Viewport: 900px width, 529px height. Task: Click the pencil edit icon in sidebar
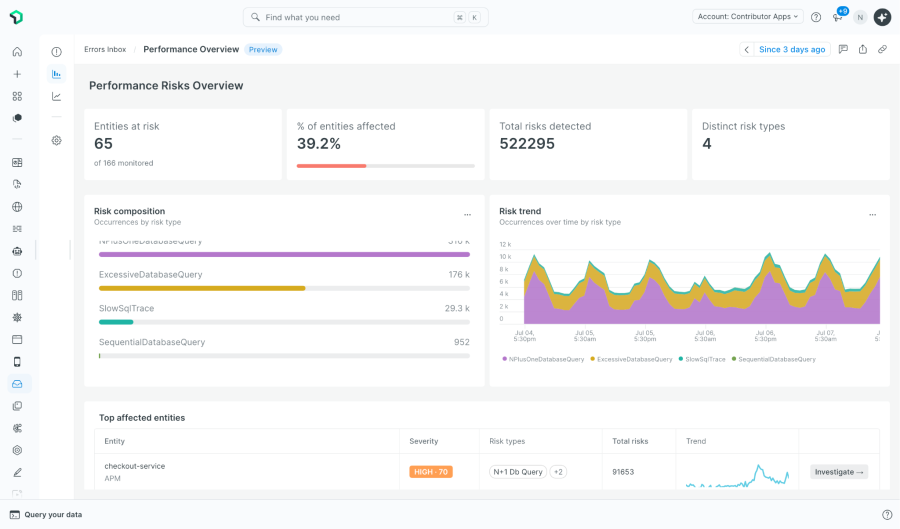17,473
